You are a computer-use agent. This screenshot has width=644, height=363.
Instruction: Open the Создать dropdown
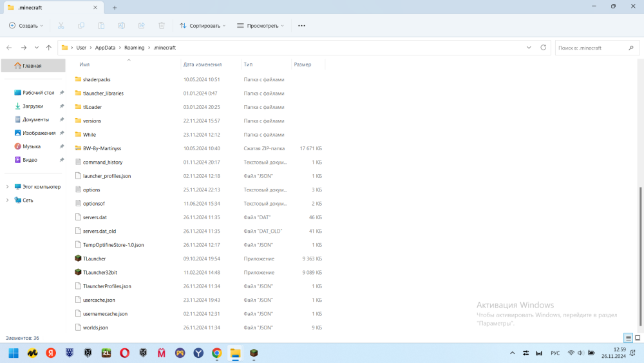[x=26, y=26]
